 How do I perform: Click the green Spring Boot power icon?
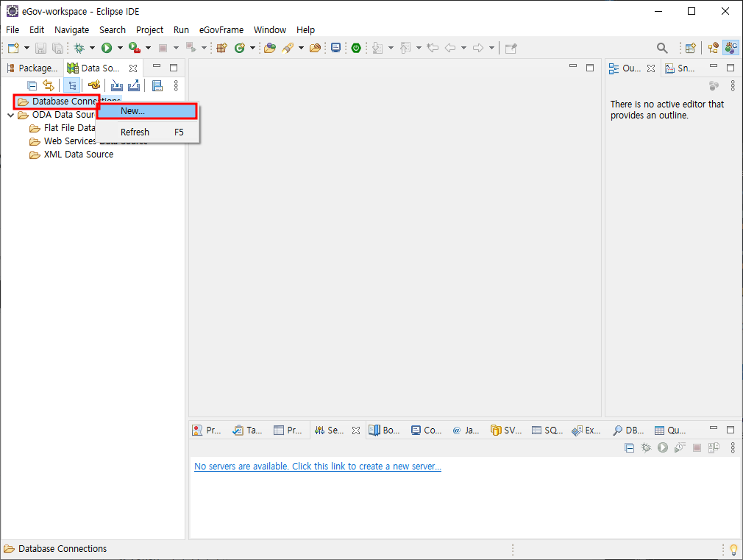[356, 48]
